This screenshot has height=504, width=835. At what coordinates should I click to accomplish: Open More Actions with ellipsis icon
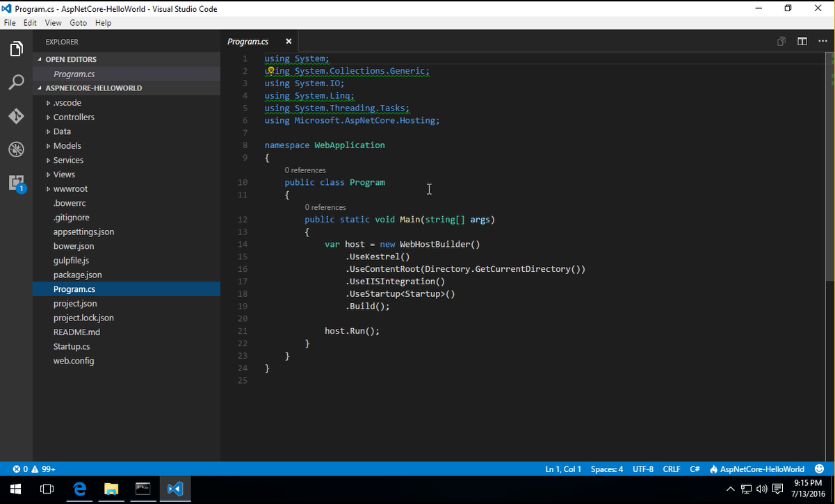[x=822, y=41]
